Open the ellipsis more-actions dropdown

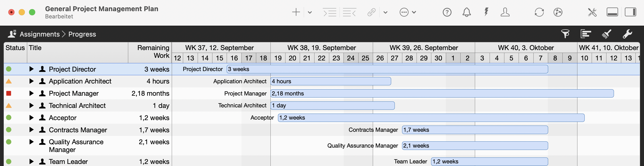click(408, 12)
